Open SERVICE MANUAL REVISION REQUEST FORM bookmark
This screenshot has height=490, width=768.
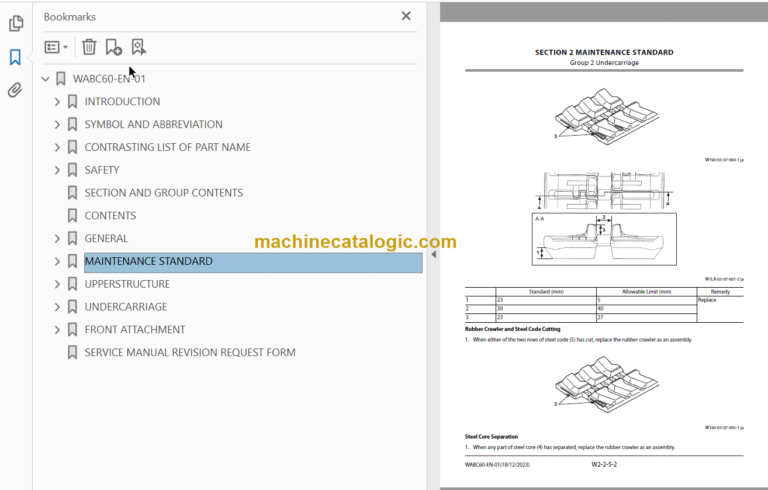(x=190, y=352)
